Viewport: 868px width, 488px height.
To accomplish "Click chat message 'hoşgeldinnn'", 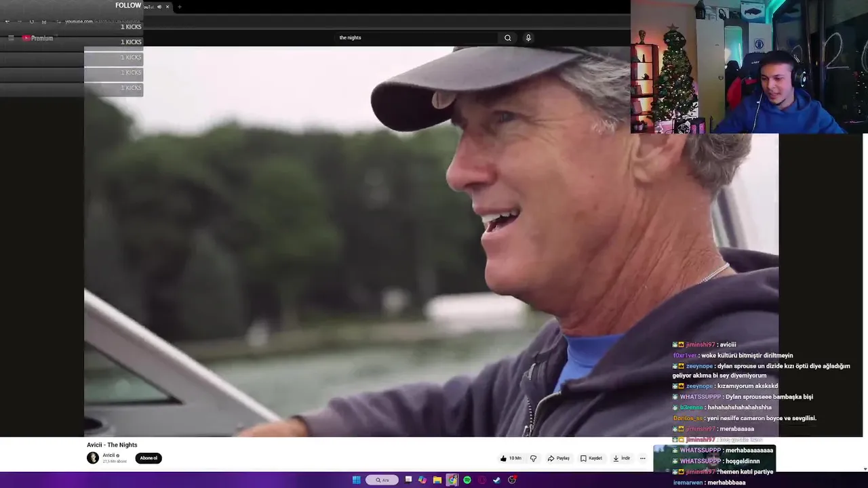I will pyautogui.click(x=741, y=461).
